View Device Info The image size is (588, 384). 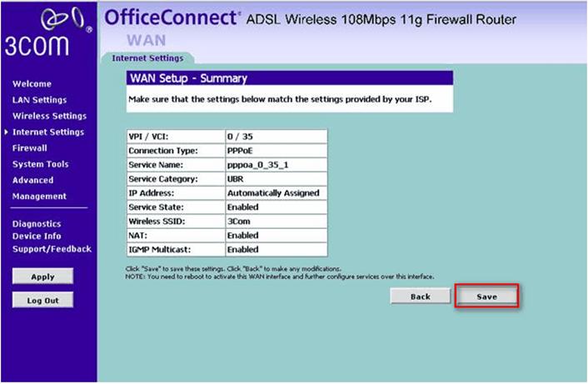point(37,237)
